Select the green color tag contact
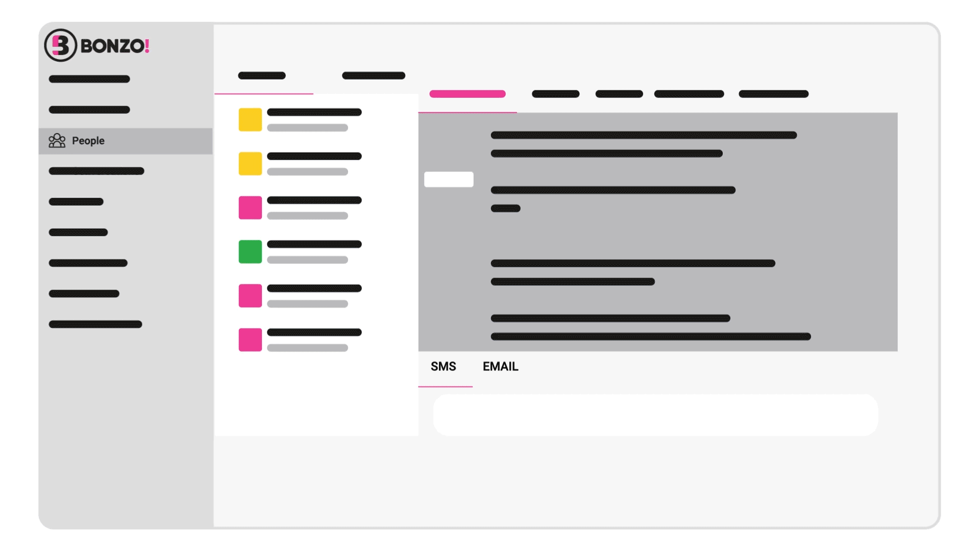This screenshot has width=980, height=551. pos(250,252)
